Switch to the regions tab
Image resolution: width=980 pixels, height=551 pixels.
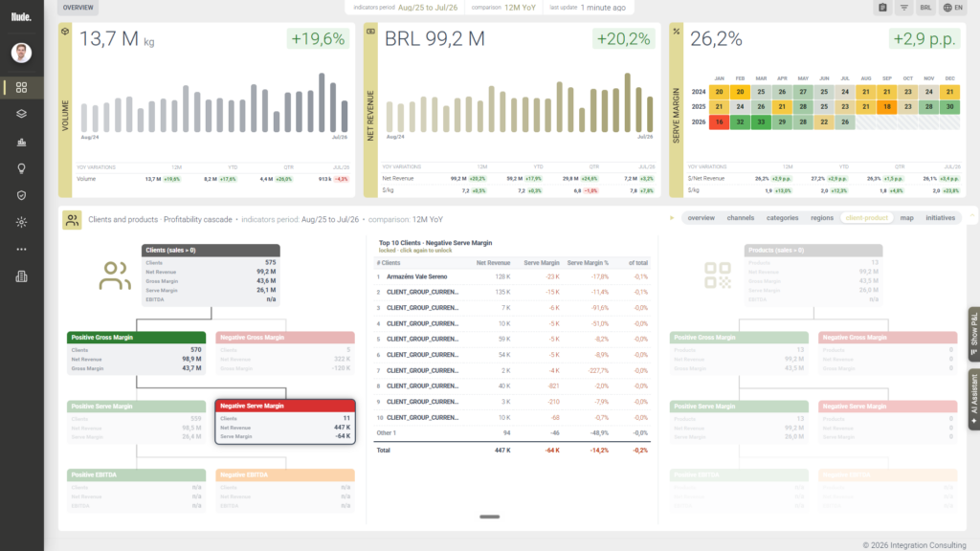tap(821, 218)
